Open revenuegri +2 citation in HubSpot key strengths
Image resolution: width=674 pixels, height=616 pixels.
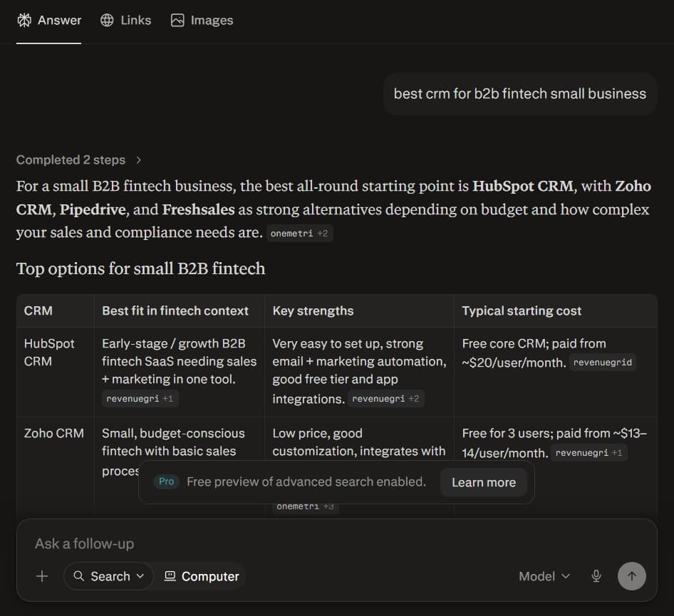pyautogui.click(x=385, y=398)
